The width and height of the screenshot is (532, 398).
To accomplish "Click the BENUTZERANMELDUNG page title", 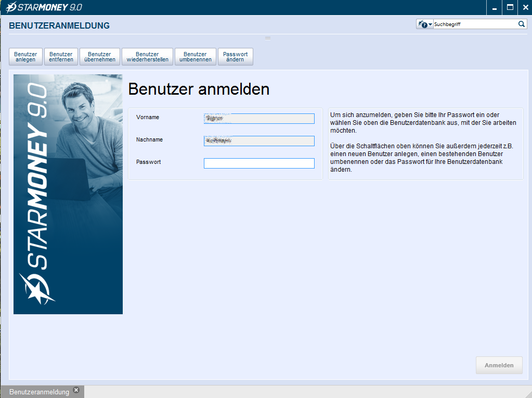I will 59,25.
